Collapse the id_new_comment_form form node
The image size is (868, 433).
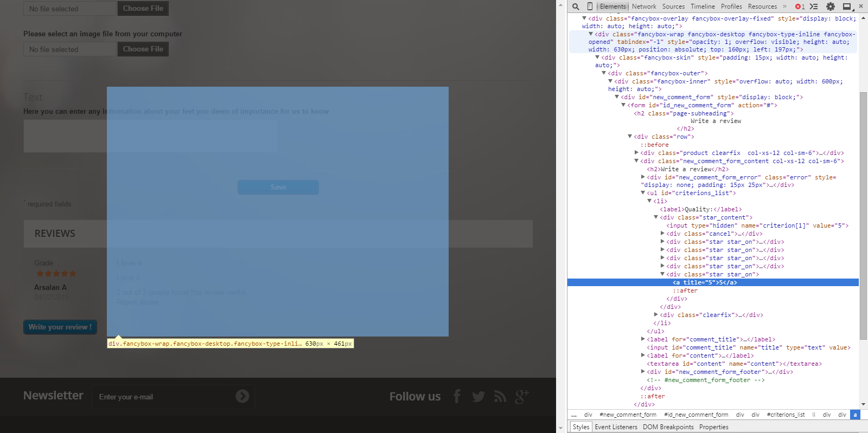click(x=623, y=105)
